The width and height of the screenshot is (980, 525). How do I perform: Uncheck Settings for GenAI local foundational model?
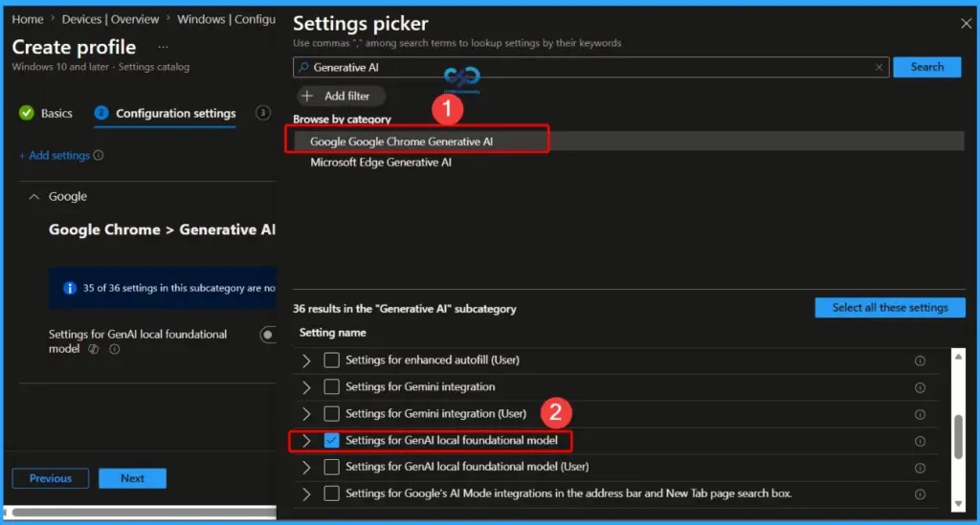tap(331, 441)
